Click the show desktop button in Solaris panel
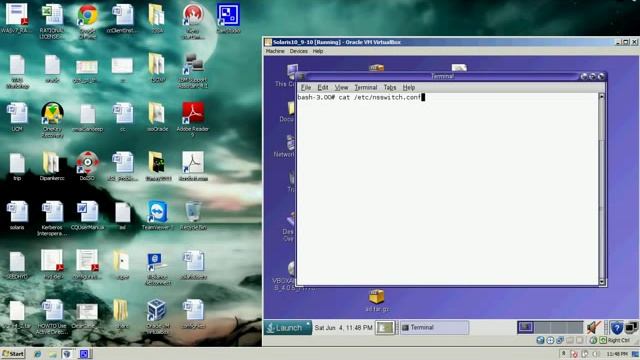The height and width of the screenshot is (360, 640). (x=385, y=327)
